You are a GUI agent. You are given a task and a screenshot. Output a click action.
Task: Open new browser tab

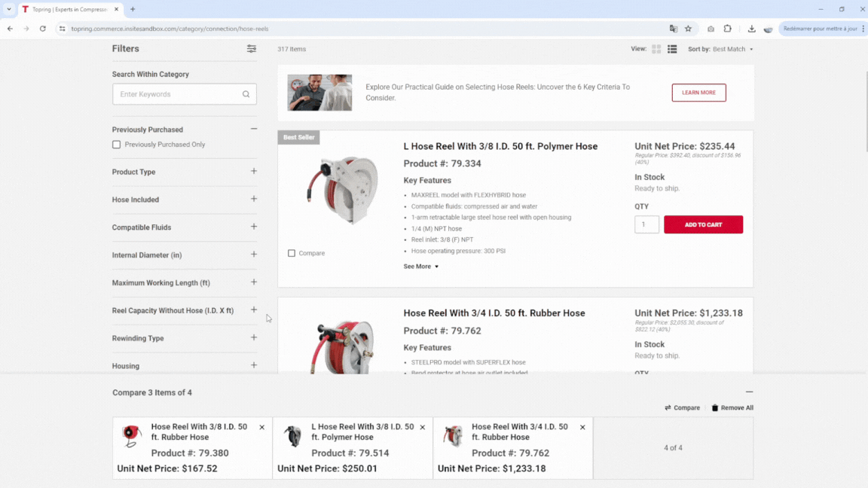133,9
